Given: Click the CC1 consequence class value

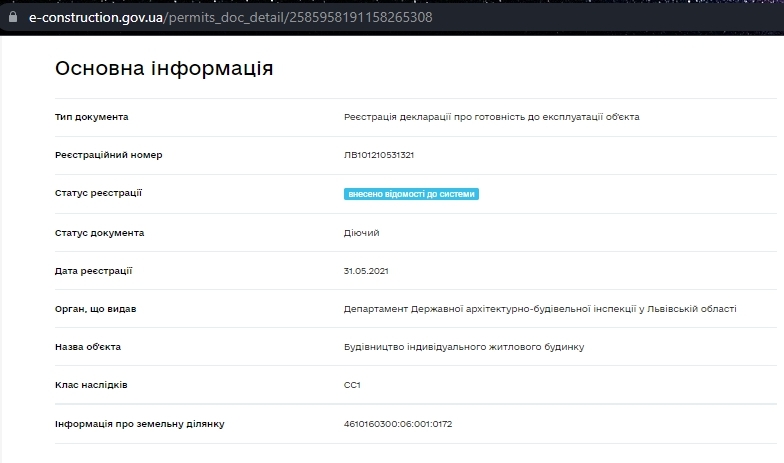Looking at the screenshot, I should pyautogui.click(x=352, y=385).
